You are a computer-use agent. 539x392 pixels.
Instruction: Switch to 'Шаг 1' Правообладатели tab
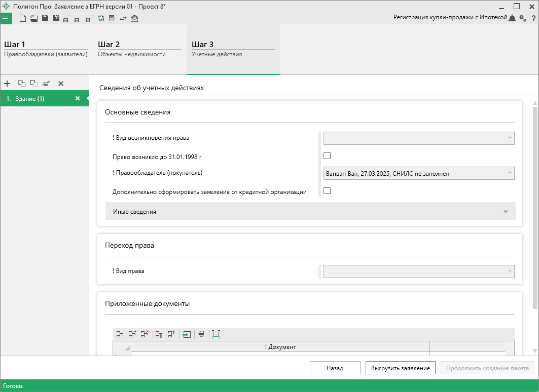coord(46,49)
